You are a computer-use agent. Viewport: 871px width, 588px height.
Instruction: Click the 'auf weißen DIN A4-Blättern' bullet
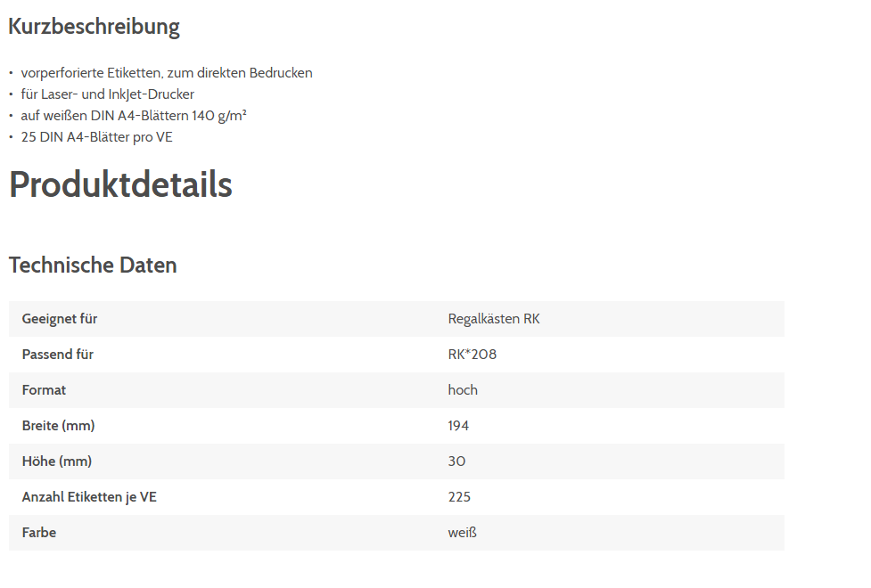coord(134,116)
